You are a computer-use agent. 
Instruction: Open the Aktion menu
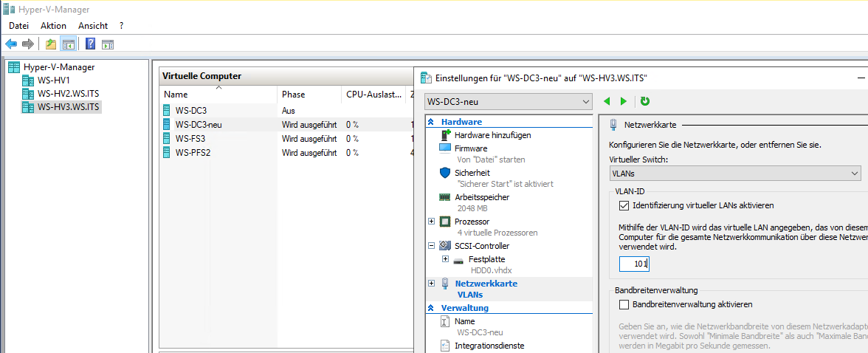point(53,26)
